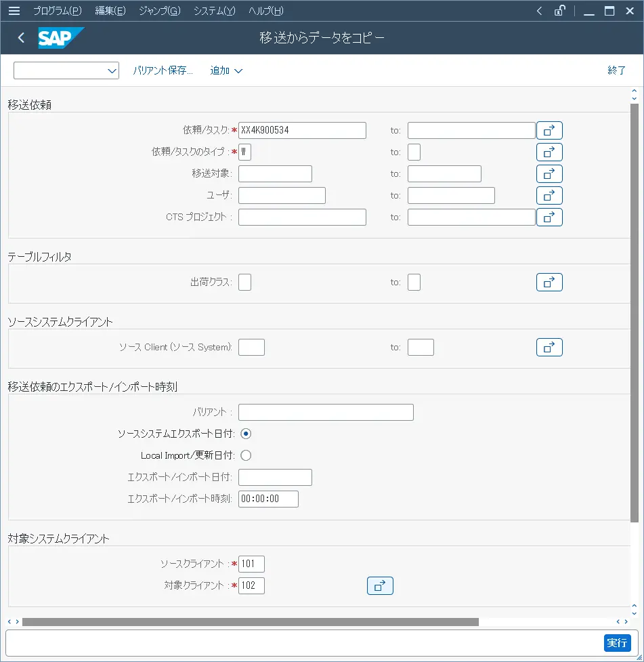The width and height of the screenshot is (644, 662).
Task: Click バリアント保存... button
Action: pos(163,70)
